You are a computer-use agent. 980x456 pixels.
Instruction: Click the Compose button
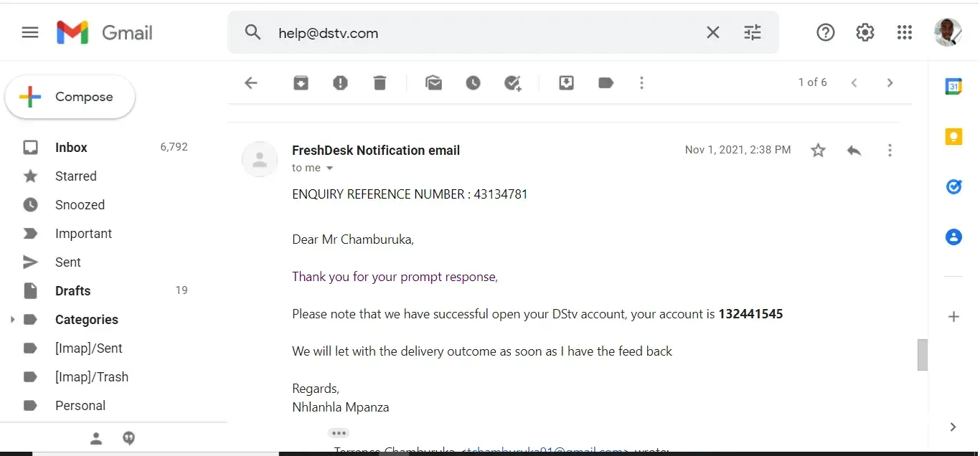70,98
